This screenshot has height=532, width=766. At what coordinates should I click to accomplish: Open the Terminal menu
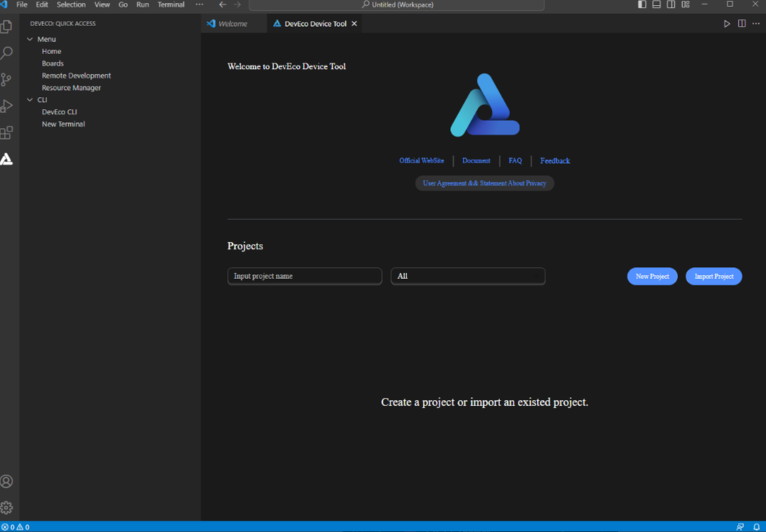click(x=171, y=4)
